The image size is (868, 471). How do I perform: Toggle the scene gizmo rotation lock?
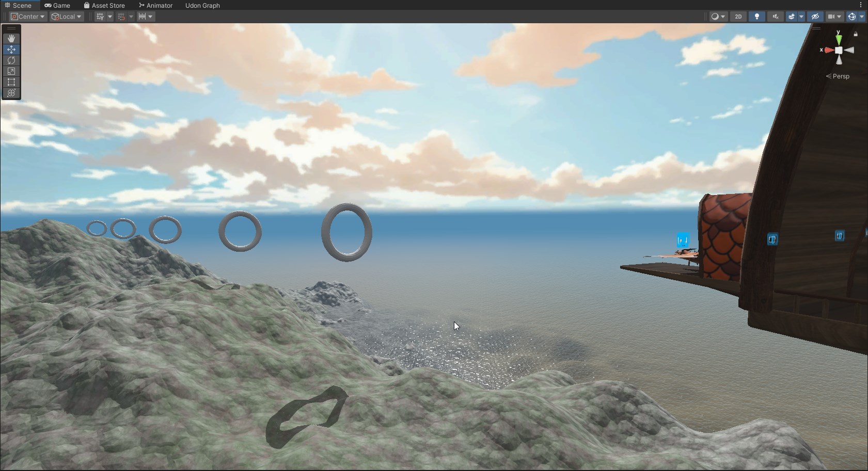click(x=856, y=34)
